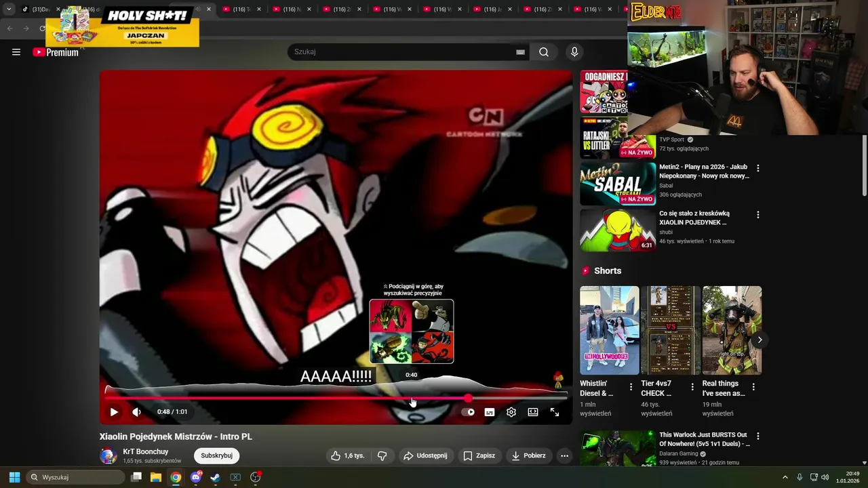
Task: Open This Warlock Just BURSTS Out video
Action: pos(704,439)
